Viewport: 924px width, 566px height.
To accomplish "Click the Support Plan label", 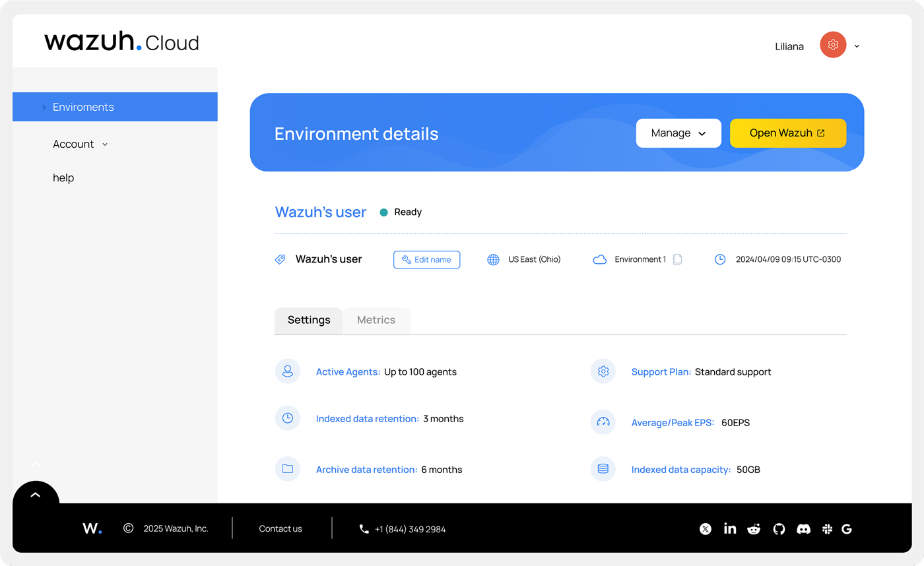I will pos(661,372).
